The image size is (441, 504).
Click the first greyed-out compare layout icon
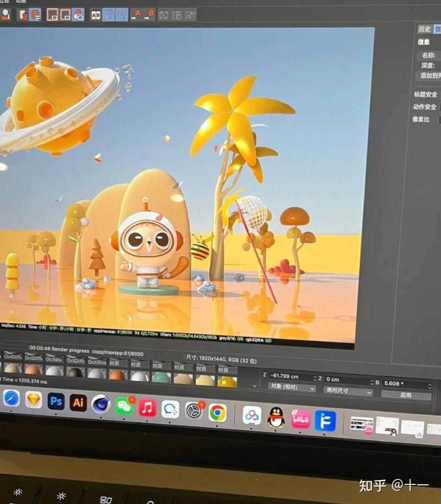[163, 15]
